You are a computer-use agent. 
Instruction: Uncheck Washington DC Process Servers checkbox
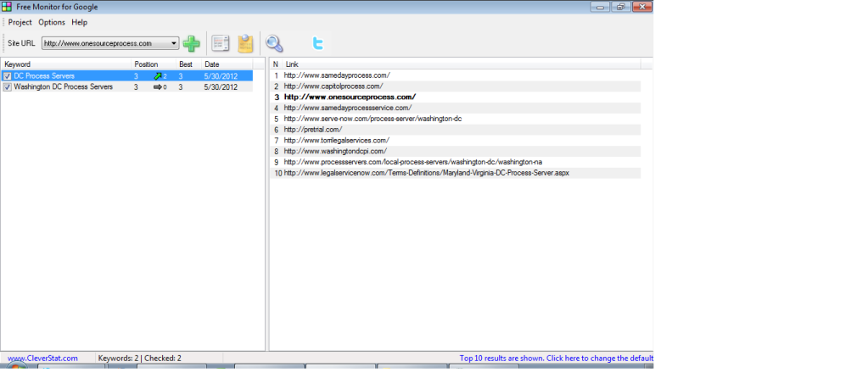click(x=7, y=87)
